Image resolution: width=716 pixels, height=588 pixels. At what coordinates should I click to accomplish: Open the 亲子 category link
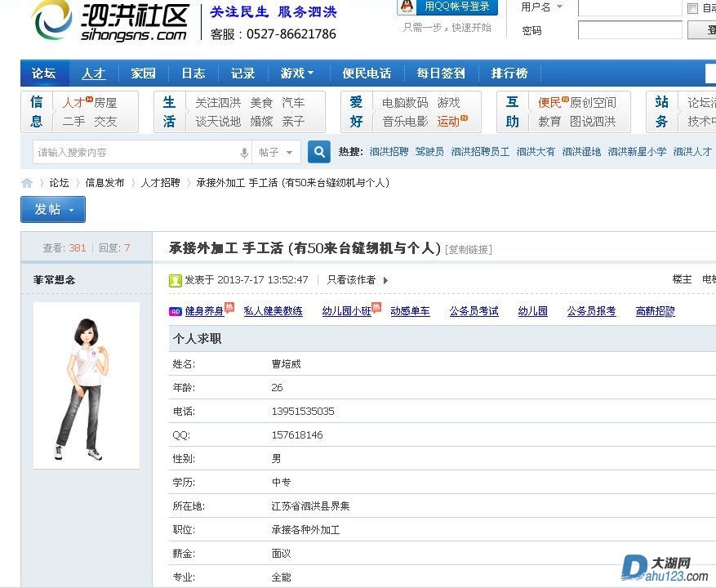[x=293, y=122]
